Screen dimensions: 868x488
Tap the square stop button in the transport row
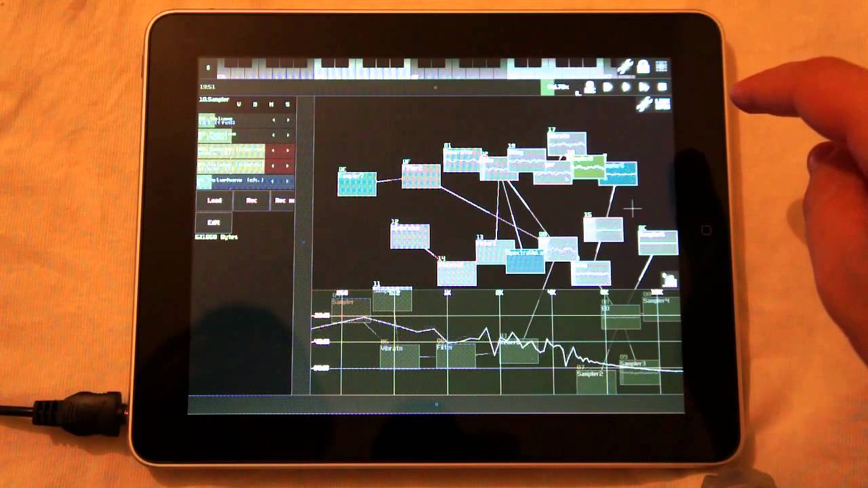click(662, 87)
